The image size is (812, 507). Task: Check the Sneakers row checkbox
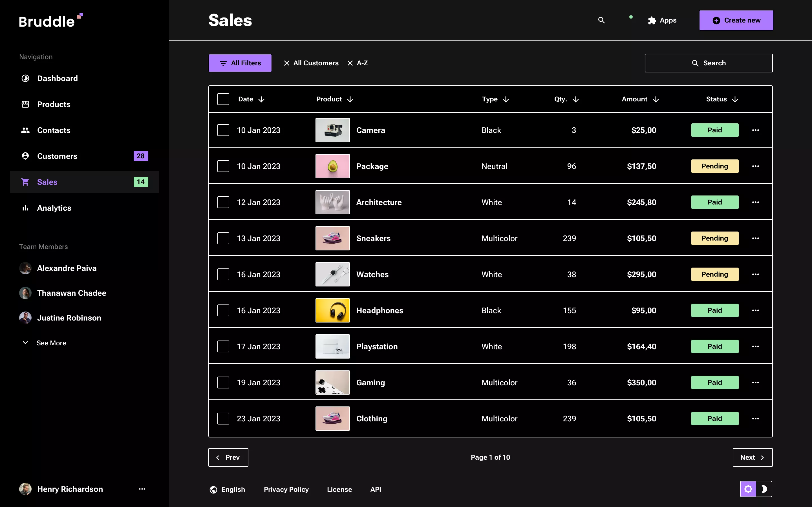pyautogui.click(x=223, y=238)
